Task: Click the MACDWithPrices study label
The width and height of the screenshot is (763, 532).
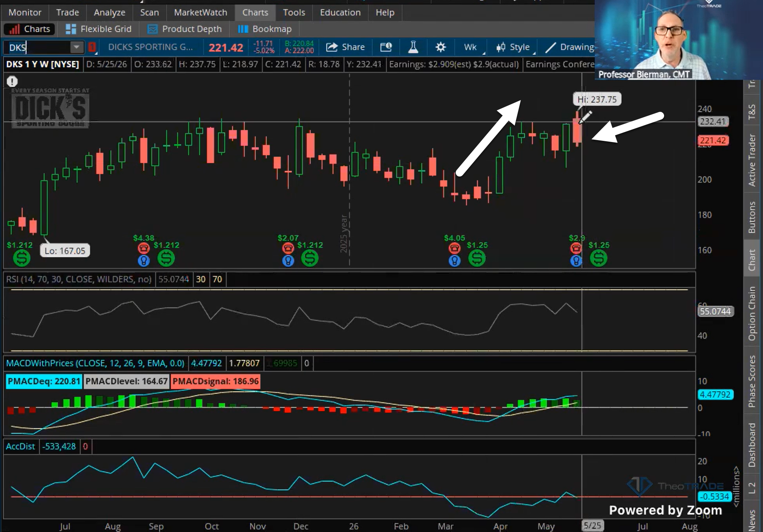Action: (x=95, y=363)
